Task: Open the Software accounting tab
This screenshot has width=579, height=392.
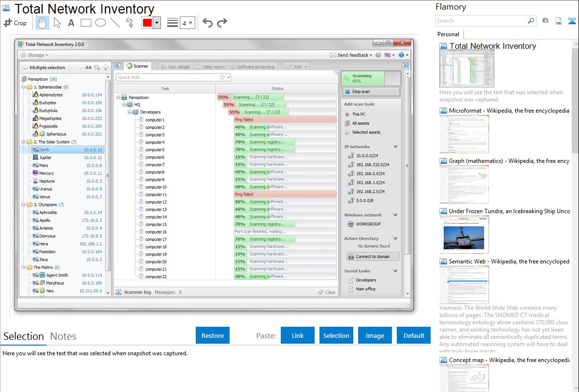Action: [x=252, y=67]
